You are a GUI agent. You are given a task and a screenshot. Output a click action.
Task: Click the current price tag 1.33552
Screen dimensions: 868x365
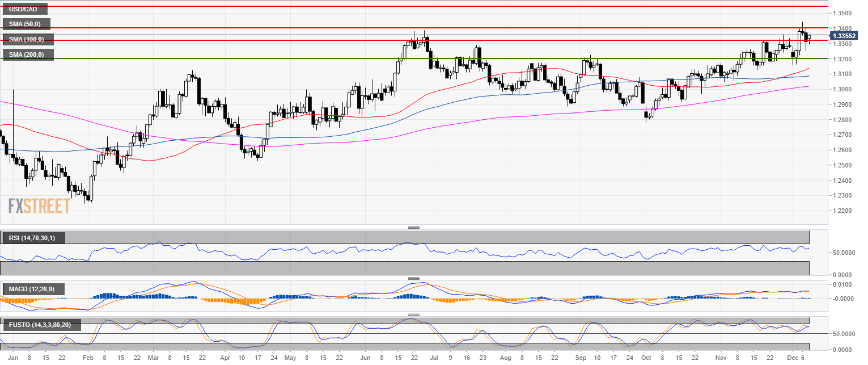[844, 36]
